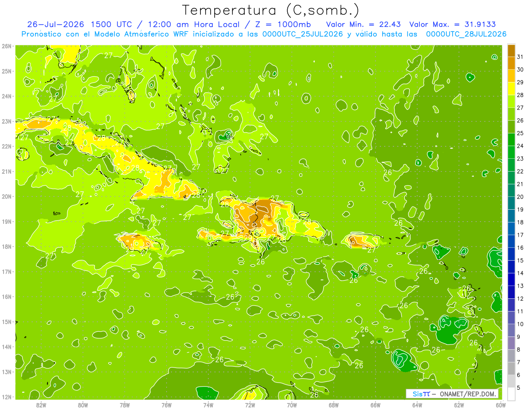Click the 16N latitude axis label
532x411 pixels.
pos(6,297)
